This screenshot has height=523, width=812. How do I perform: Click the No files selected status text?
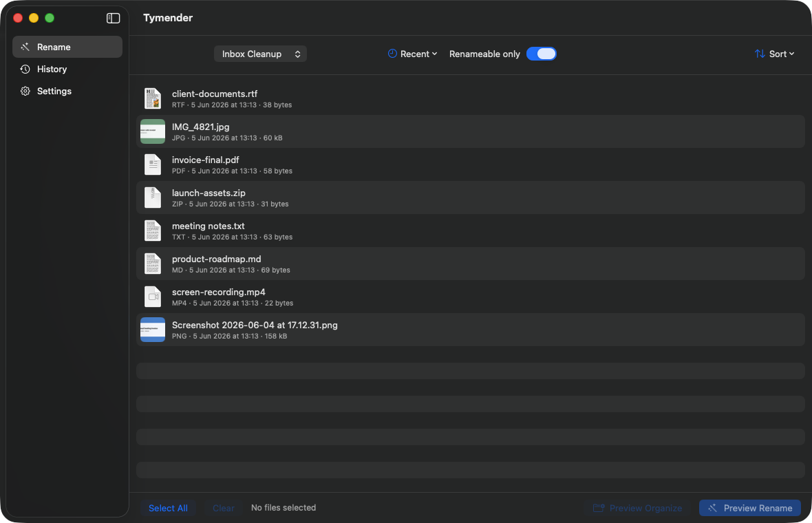coord(284,508)
